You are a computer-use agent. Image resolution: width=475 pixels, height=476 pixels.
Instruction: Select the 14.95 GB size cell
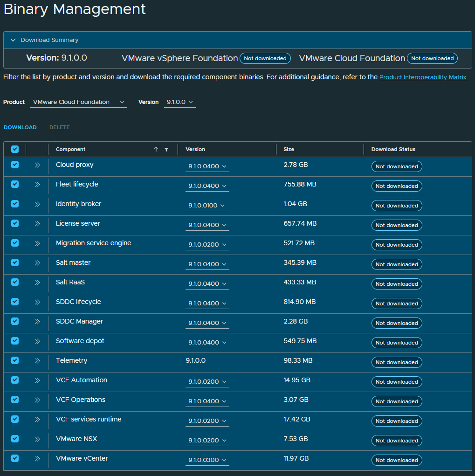pyautogui.click(x=297, y=380)
